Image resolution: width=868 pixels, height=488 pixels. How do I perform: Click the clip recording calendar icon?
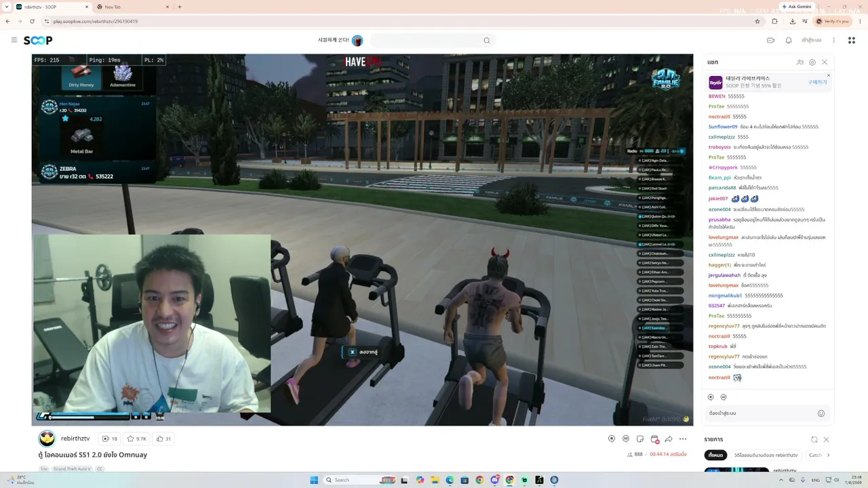(x=654, y=439)
